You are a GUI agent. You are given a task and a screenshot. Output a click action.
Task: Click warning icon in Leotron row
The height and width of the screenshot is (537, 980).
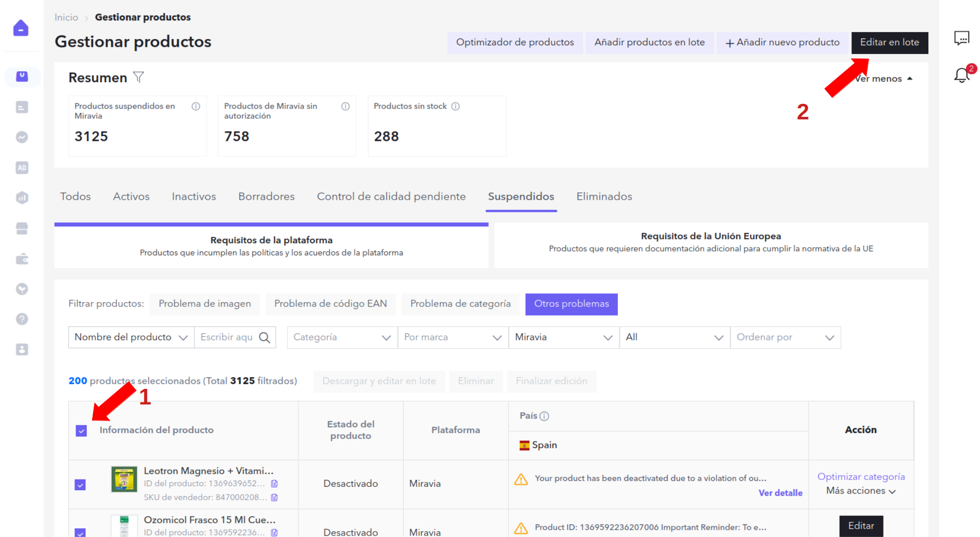pyautogui.click(x=521, y=479)
